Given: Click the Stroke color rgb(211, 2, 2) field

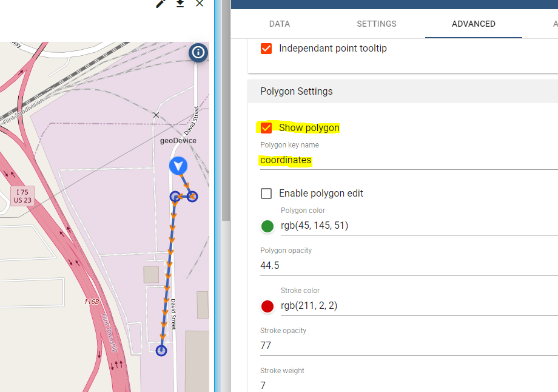Looking at the screenshot, I should coord(419,306).
